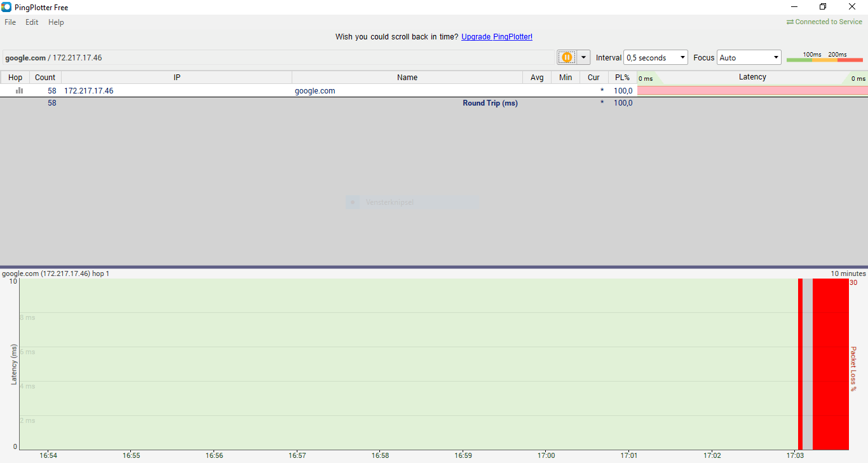This screenshot has height=463, width=868.
Task: Click the 10 minutes timeline scale label
Action: [848, 273]
